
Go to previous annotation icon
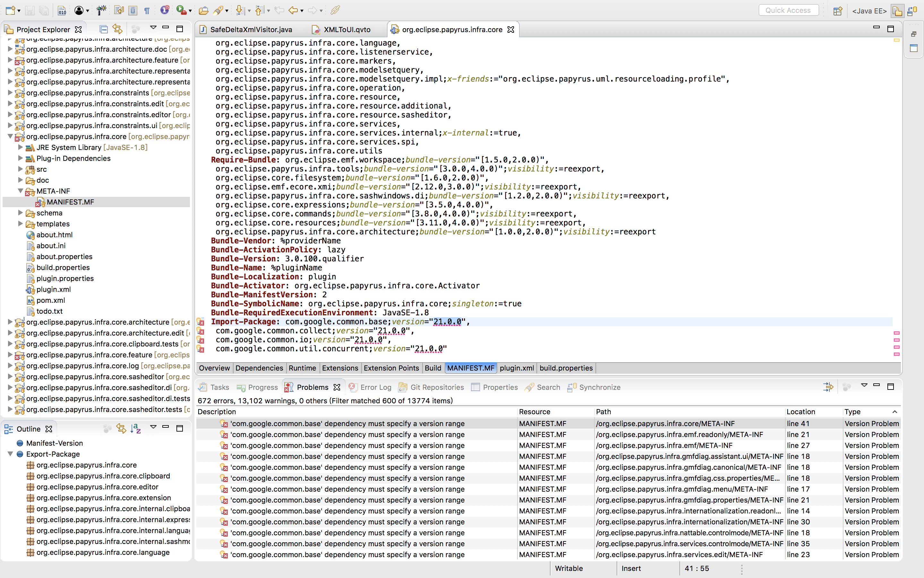(259, 10)
